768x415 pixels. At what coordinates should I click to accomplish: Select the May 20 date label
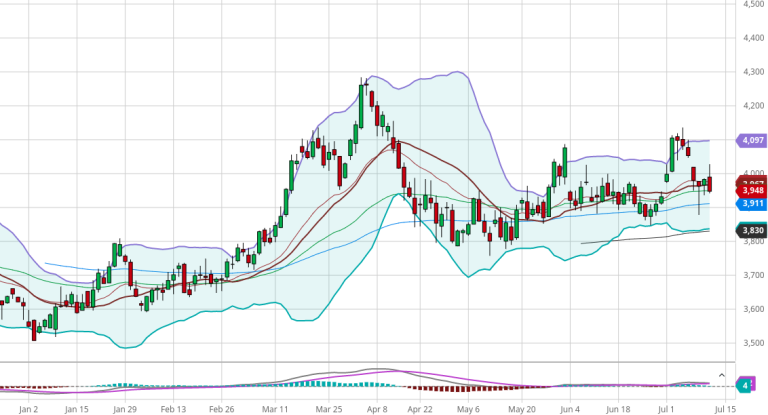(520, 408)
